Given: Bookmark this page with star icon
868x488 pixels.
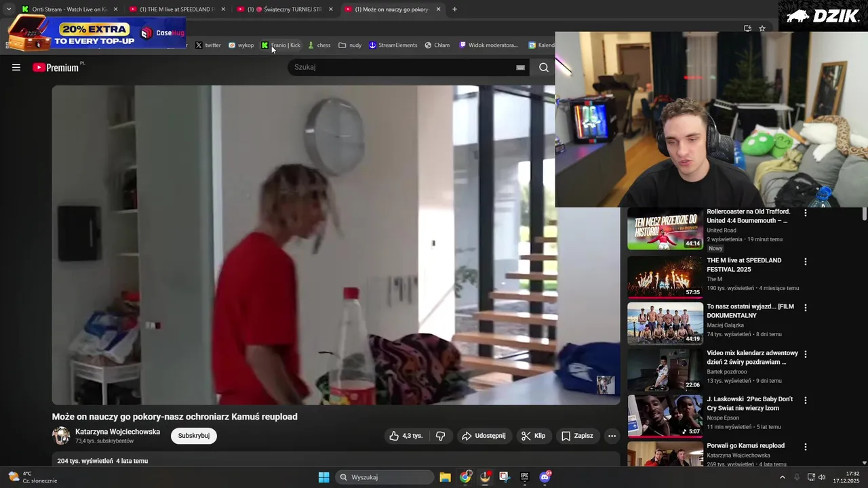Looking at the screenshot, I should (x=762, y=28).
